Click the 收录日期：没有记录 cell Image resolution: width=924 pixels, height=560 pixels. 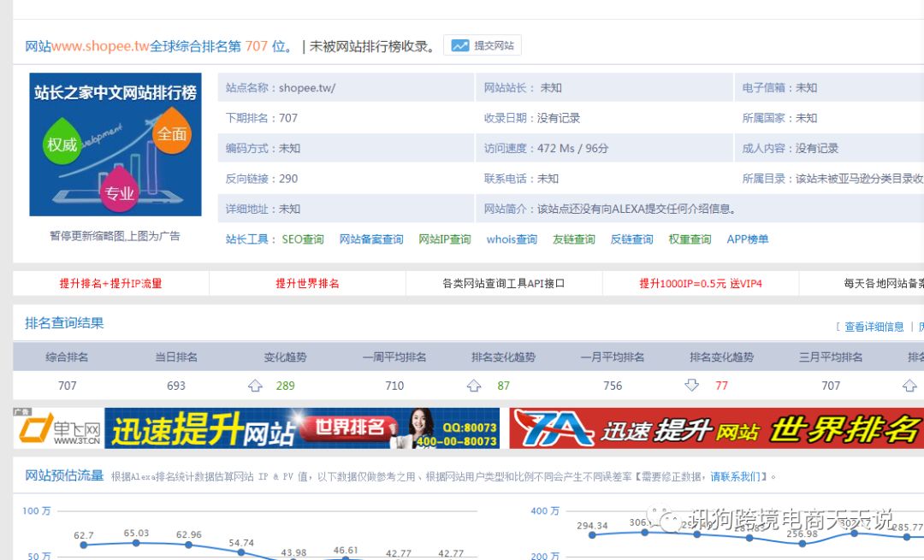pos(604,118)
